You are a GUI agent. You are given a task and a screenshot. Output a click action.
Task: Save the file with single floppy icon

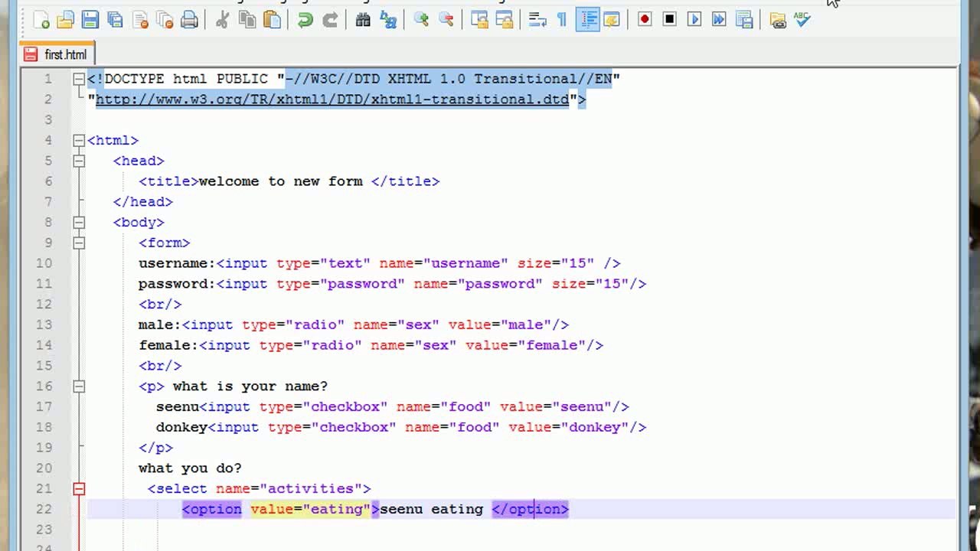point(90,20)
